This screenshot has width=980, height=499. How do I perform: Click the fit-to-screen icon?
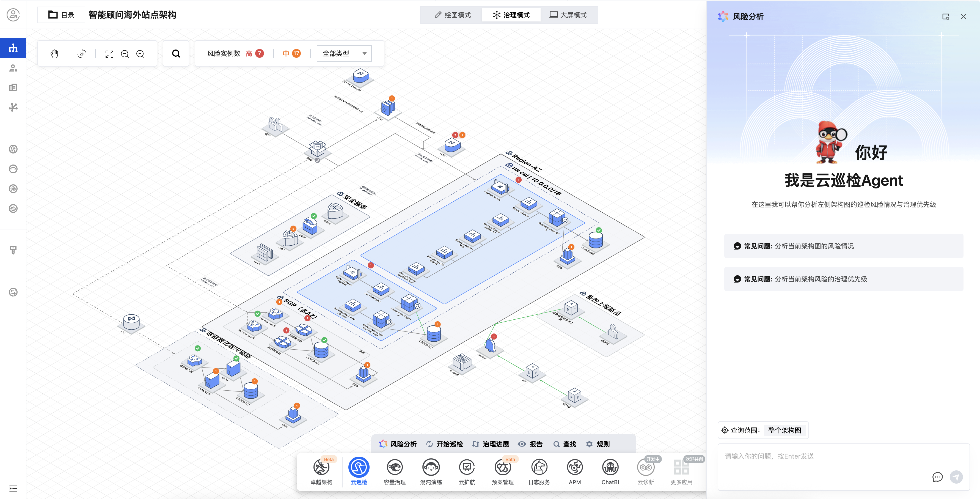pos(109,54)
